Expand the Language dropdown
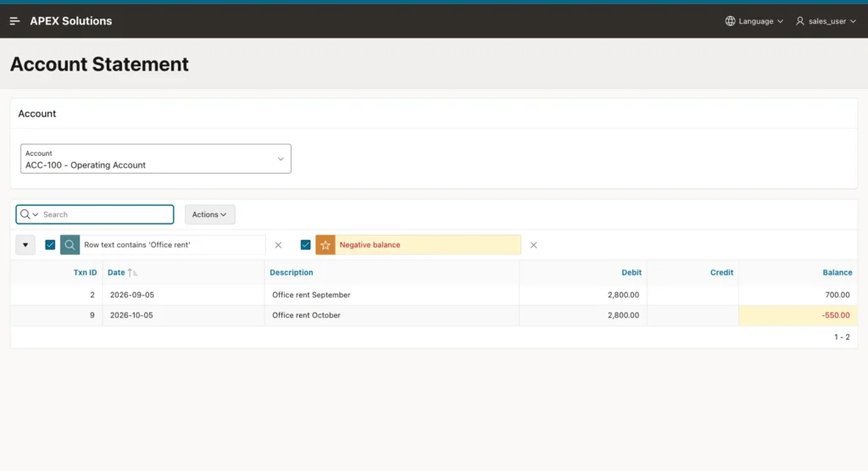Screen dimensions: 868x471 [x=754, y=21]
